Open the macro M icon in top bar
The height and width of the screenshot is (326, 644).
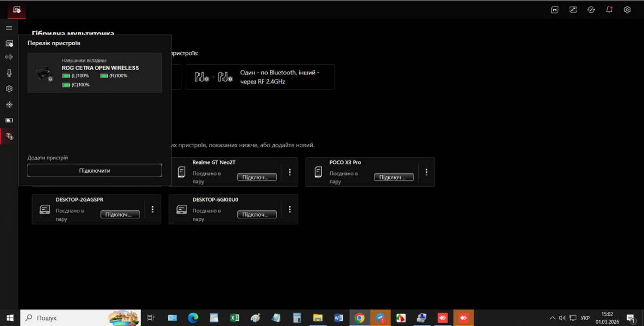554,10
